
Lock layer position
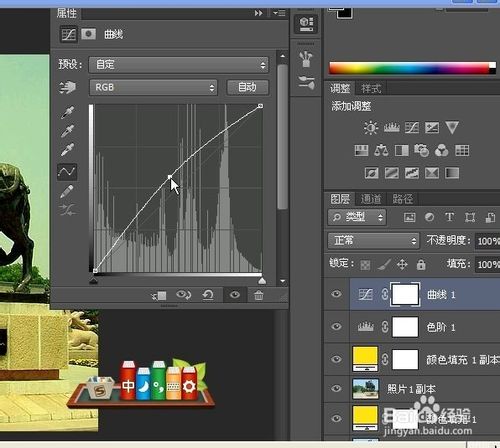tap(402, 265)
